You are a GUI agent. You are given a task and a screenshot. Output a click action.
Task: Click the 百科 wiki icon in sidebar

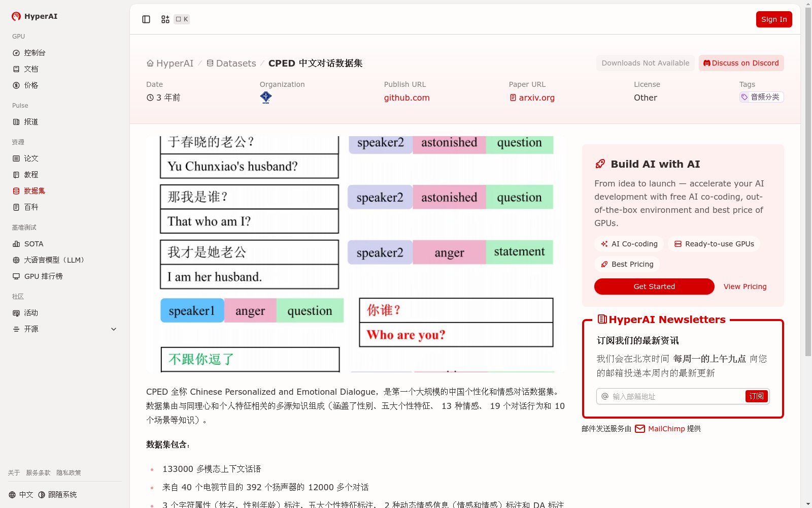tap(16, 207)
